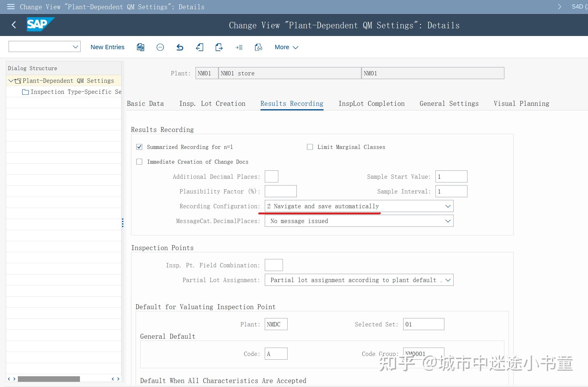Open the MessageCat.DecimalPlaces dropdown

pyautogui.click(x=448, y=221)
